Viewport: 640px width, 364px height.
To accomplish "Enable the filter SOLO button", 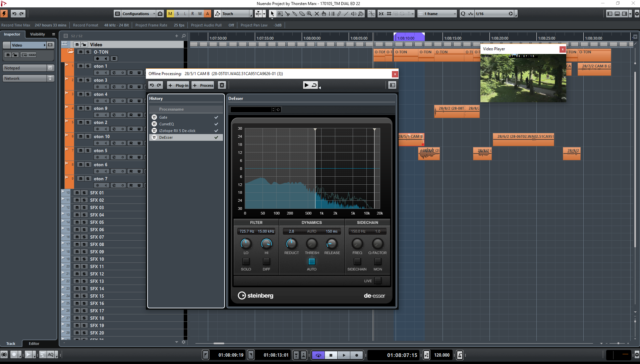I will click(246, 261).
